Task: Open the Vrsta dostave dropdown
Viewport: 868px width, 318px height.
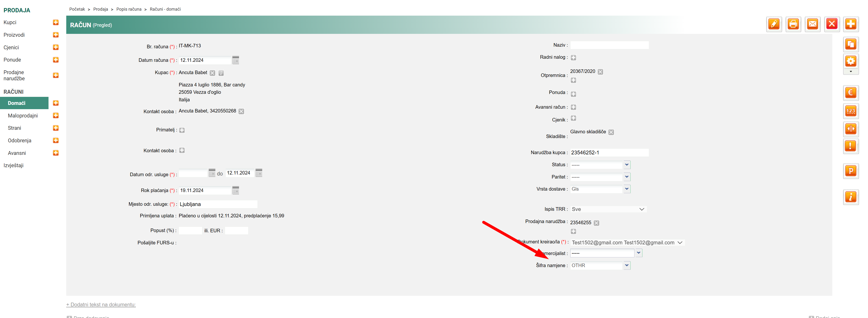Action: click(626, 189)
